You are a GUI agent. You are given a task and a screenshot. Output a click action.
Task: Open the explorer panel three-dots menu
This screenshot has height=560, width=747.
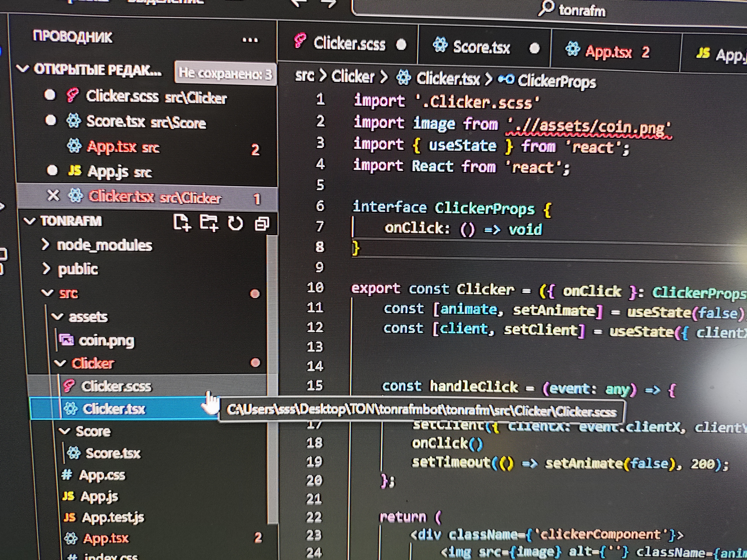[x=250, y=40]
